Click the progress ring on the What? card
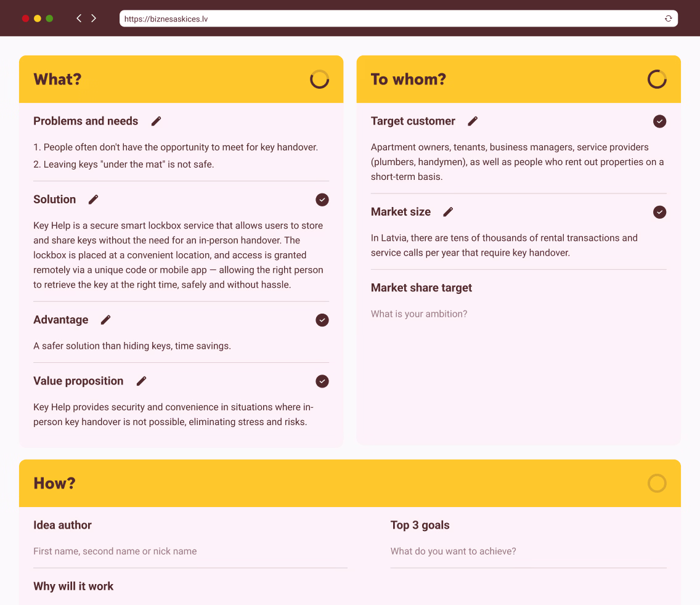The image size is (700, 605). point(319,79)
